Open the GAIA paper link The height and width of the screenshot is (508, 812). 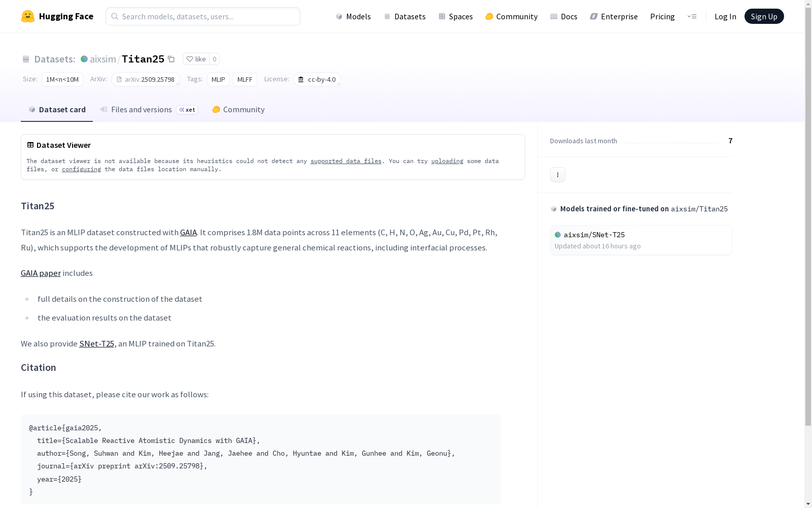pos(41,273)
